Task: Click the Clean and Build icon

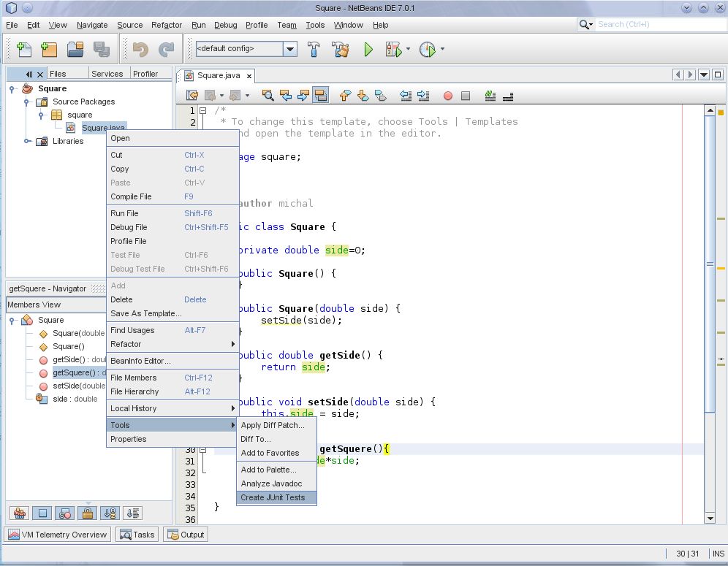Action: click(341, 49)
